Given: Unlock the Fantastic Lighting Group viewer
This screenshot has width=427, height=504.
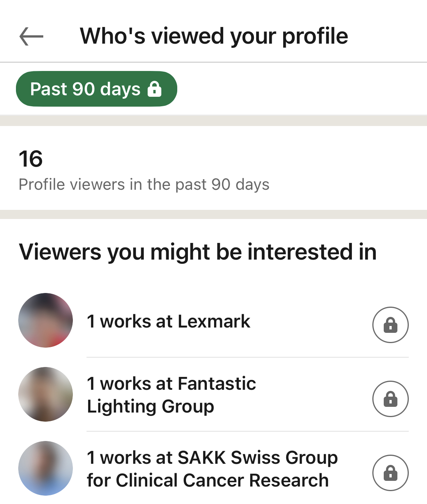Looking at the screenshot, I should (390, 399).
